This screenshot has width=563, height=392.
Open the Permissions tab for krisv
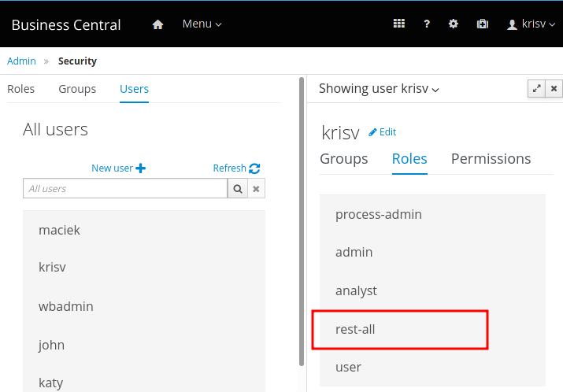point(491,159)
